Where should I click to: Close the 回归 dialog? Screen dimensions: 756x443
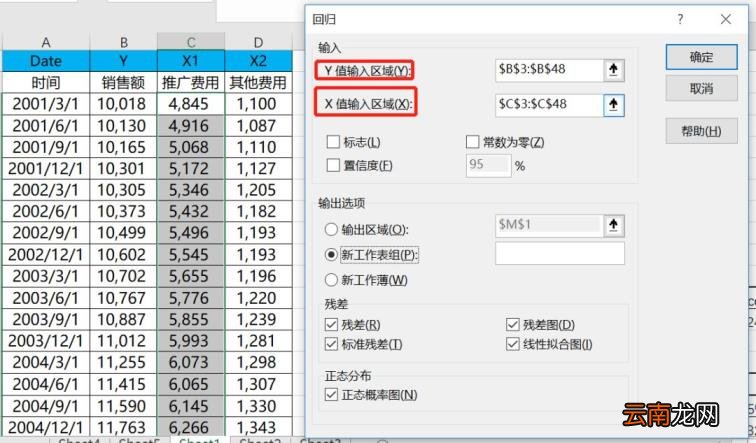726,19
